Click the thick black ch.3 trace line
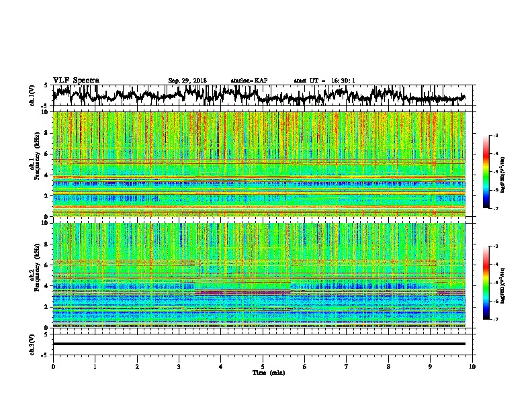Screen dimensions: 532x411 tap(259, 344)
